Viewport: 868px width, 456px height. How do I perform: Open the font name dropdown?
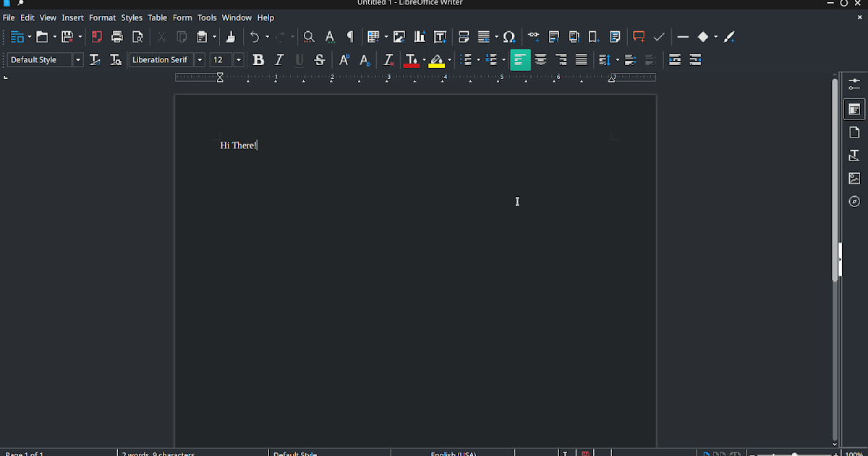point(200,60)
